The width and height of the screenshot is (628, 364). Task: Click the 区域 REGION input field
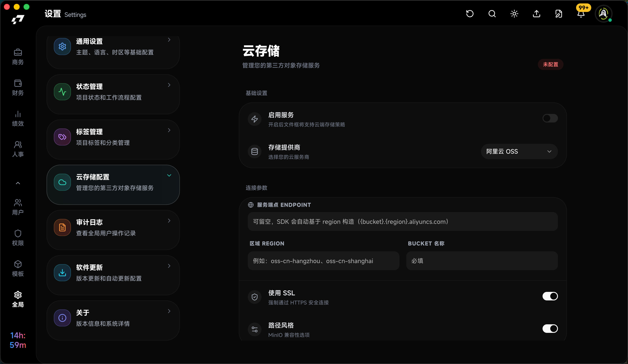(323, 261)
